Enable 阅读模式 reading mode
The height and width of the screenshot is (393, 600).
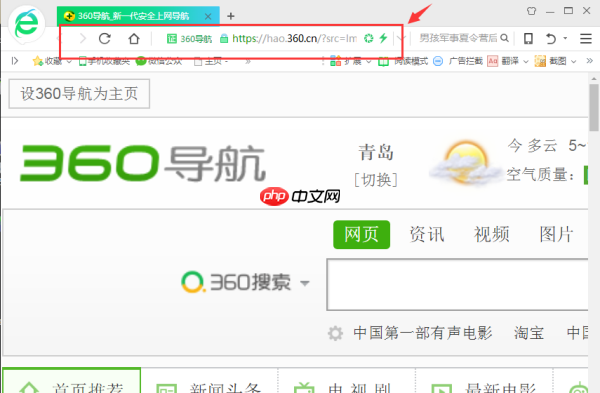[x=403, y=61]
